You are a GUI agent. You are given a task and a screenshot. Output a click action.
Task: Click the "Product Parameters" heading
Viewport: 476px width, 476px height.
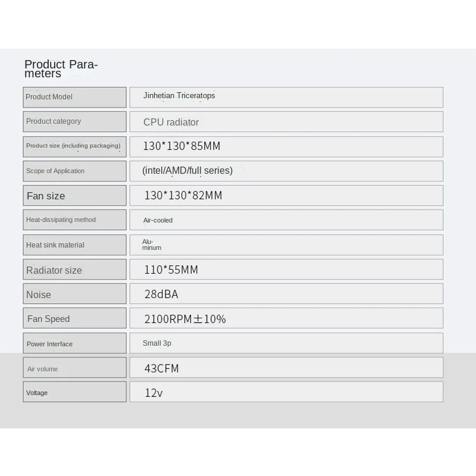(x=61, y=69)
